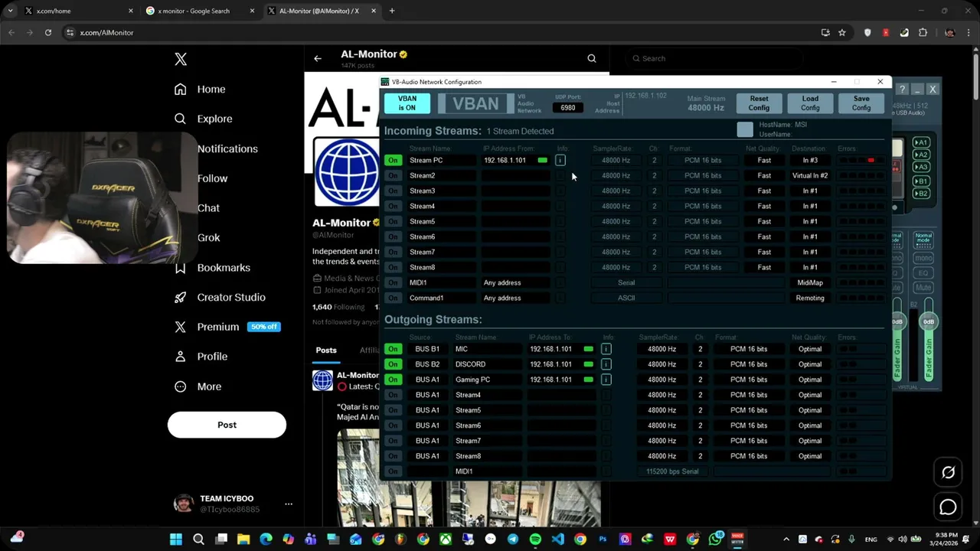Click the white Post button
980x551 pixels.
pyautogui.click(x=227, y=425)
